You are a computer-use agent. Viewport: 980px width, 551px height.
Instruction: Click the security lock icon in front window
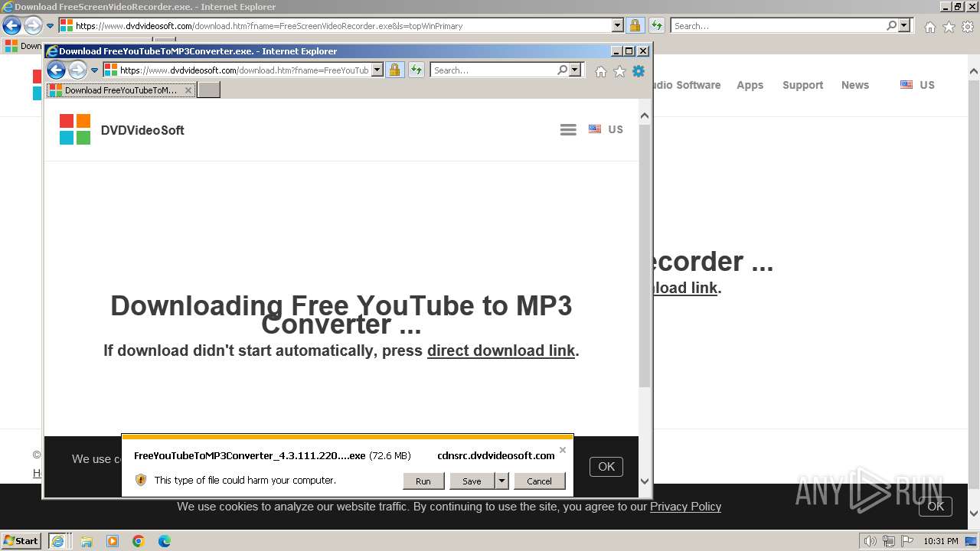pyautogui.click(x=394, y=70)
